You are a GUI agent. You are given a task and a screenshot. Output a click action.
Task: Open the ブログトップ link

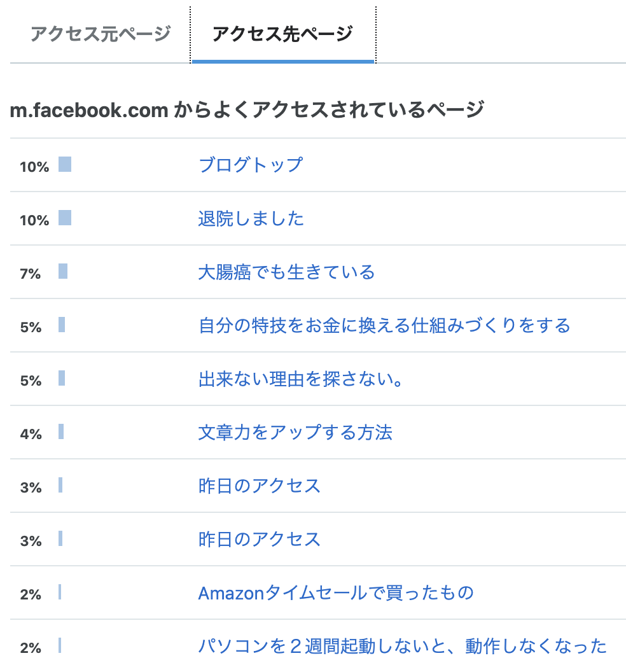coord(251,165)
